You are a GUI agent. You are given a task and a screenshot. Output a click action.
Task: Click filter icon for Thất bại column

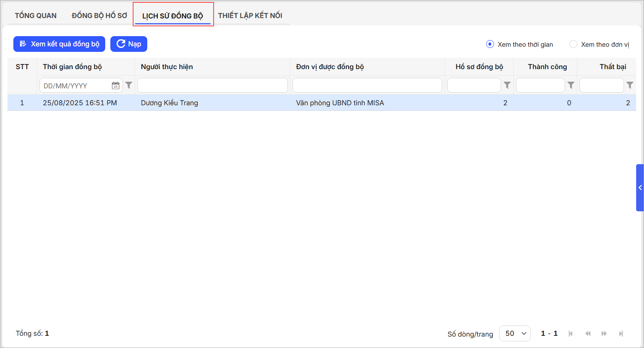(x=629, y=85)
